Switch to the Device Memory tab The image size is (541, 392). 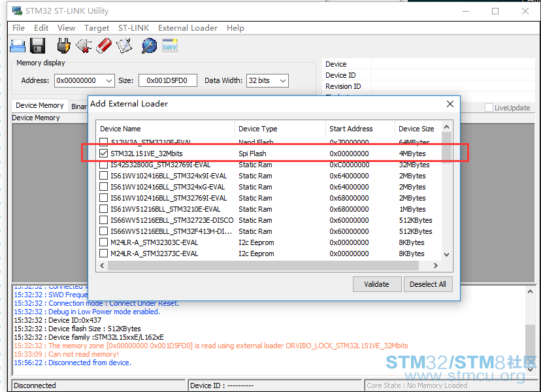point(40,105)
